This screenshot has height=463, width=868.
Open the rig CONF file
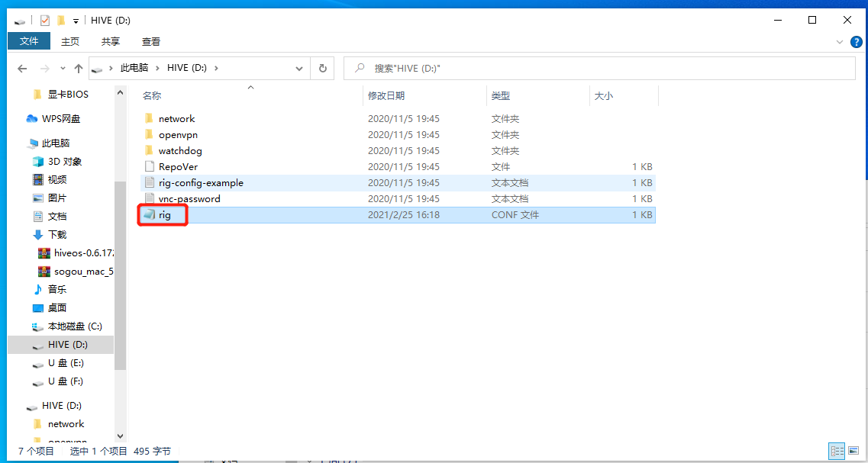(x=164, y=214)
